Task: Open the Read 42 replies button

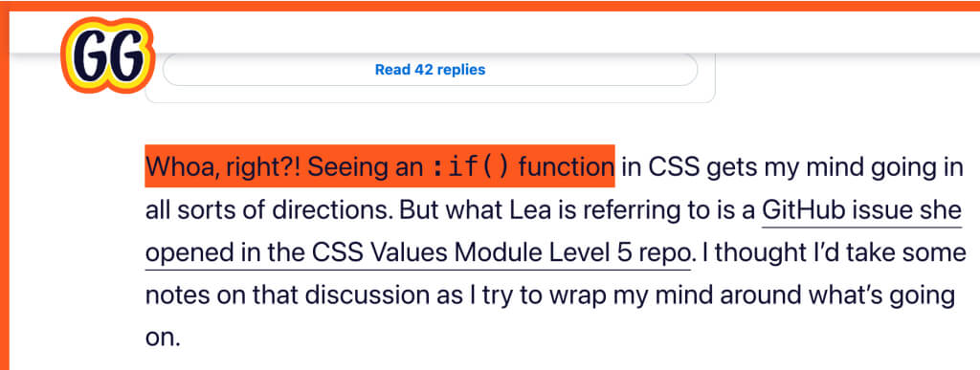Action: pos(430,70)
